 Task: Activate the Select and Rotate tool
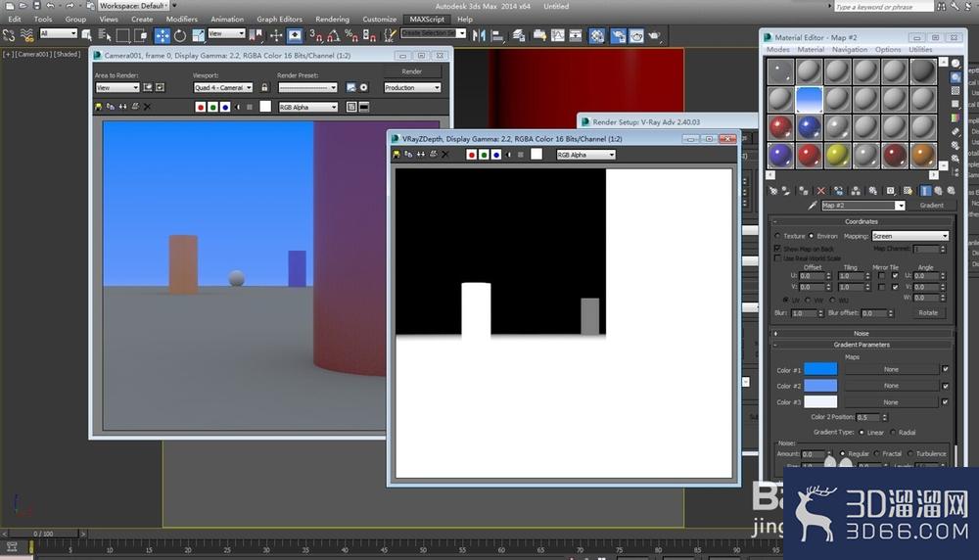180,35
